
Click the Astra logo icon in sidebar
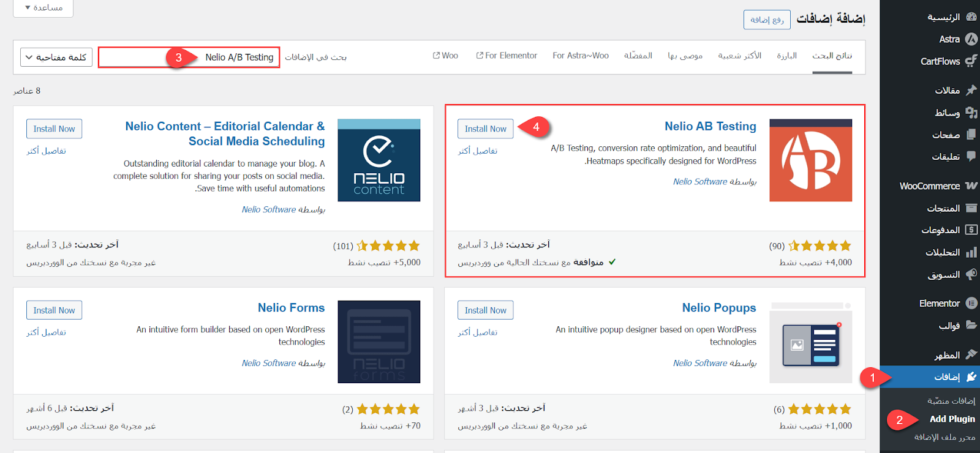point(971,39)
